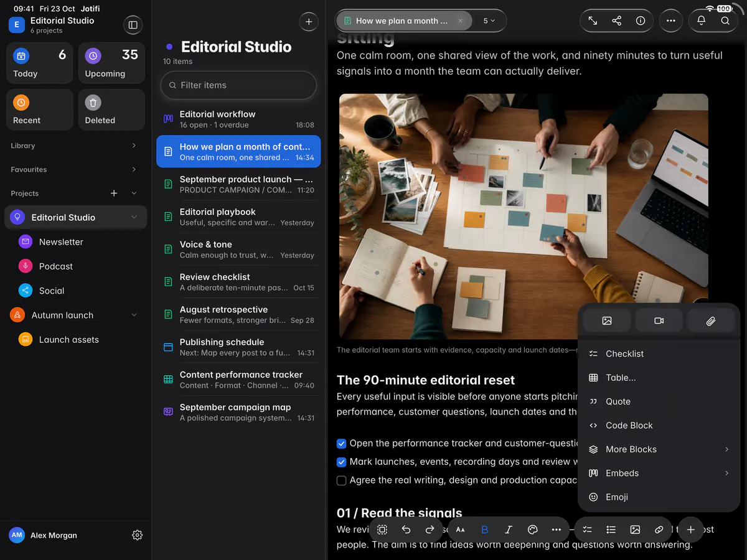Uncheck 'Open the performance tracker' checkbox
Image resolution: width=747 pixels, height=560 pixels.
point(341,444)
